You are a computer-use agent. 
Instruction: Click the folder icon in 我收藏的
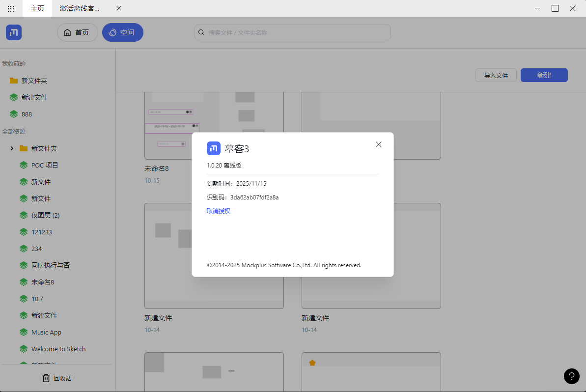click(x=14, y=81)
